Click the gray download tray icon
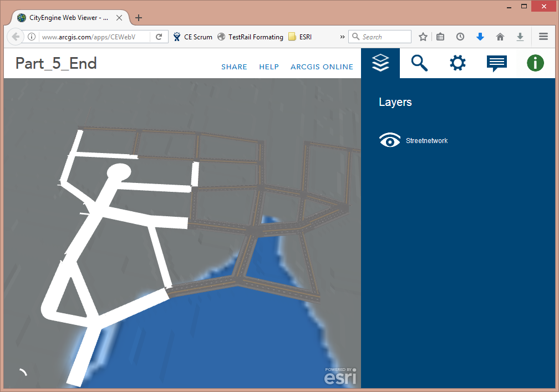 (520, 37)
